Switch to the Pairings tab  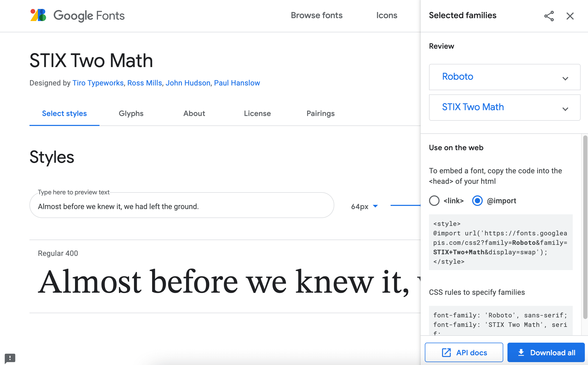[x=321, y=113]
